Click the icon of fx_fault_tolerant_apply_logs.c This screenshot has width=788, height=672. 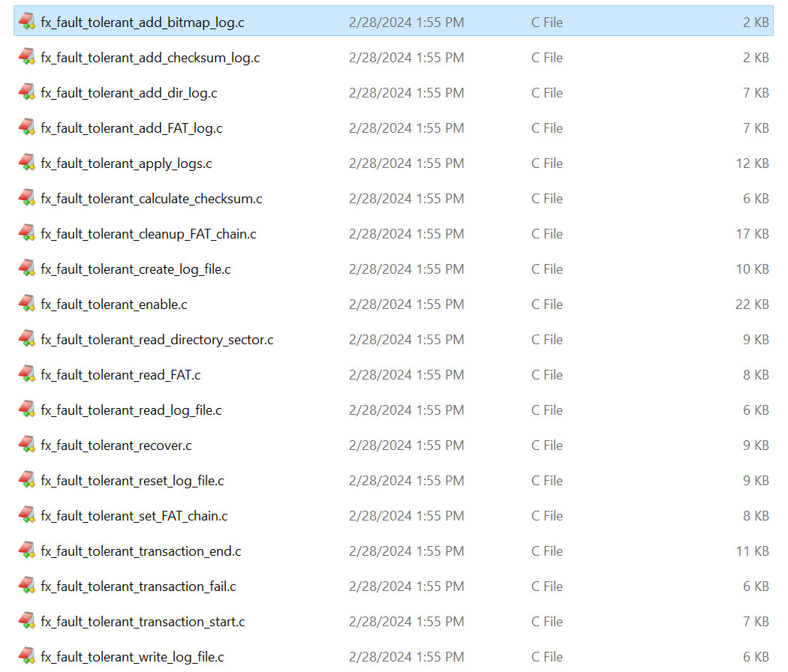click(x=26, y=162)
